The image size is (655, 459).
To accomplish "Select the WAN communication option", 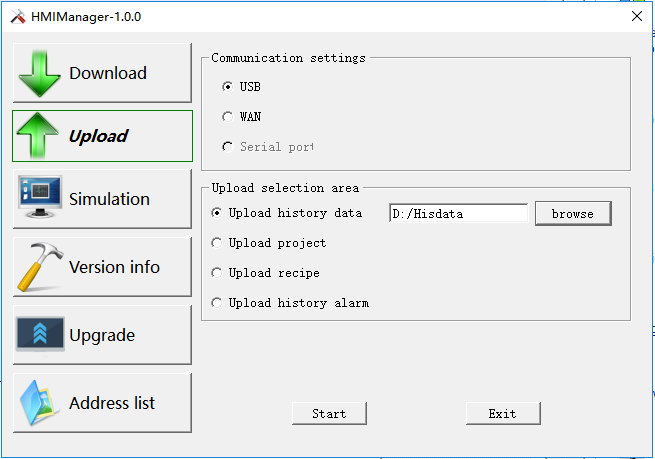I will tap(228, 117).
